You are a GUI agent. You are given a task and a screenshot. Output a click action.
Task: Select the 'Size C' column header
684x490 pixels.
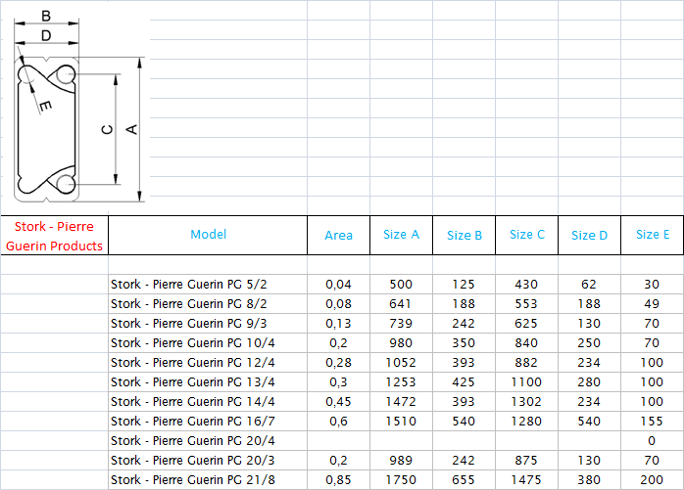[527, 235]
